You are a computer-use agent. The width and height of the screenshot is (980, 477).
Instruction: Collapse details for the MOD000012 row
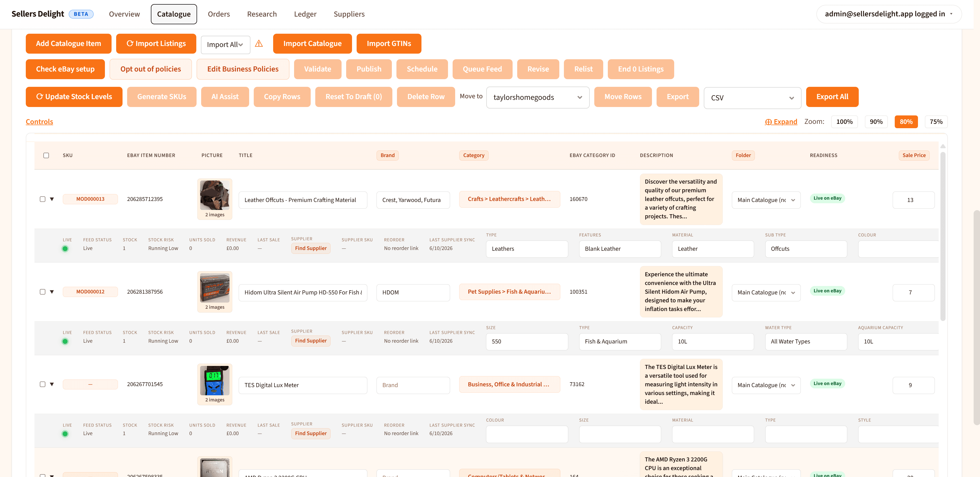52,292
